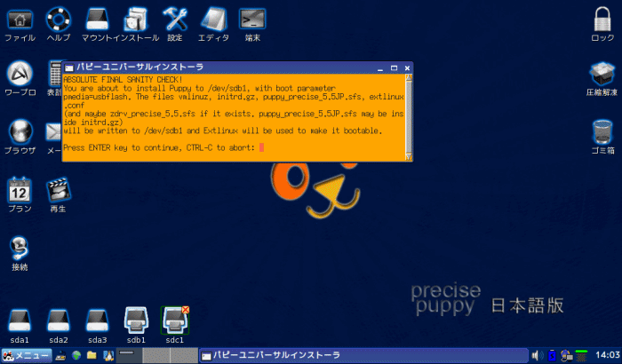Viewport: 622px width, 364px height.
Task: Click the installer terminal scrollbar track
Action: point(409,117)
